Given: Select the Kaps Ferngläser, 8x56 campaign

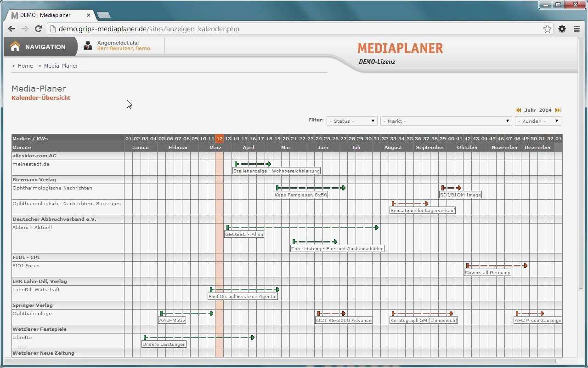Looking at the screenshot, I should coord(301,195).
